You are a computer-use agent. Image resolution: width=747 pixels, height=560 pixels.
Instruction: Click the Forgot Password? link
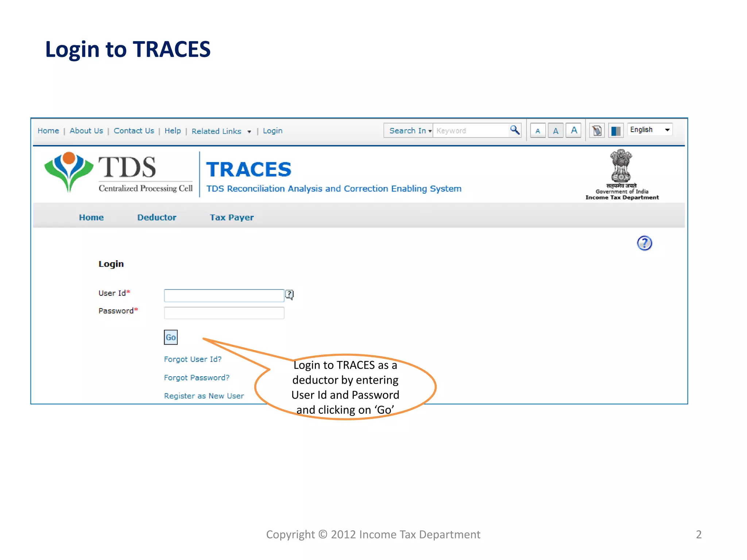point(197,378)
